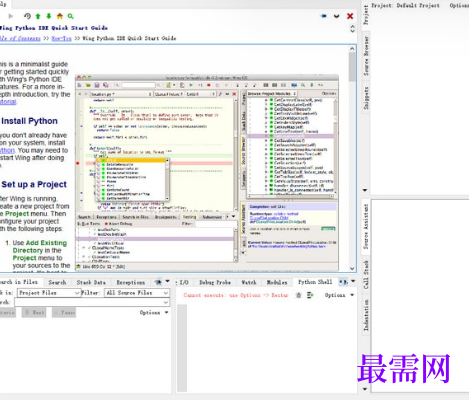
Task: Switch to the Debug Probe tab
Action: click(x=215, y=282)
